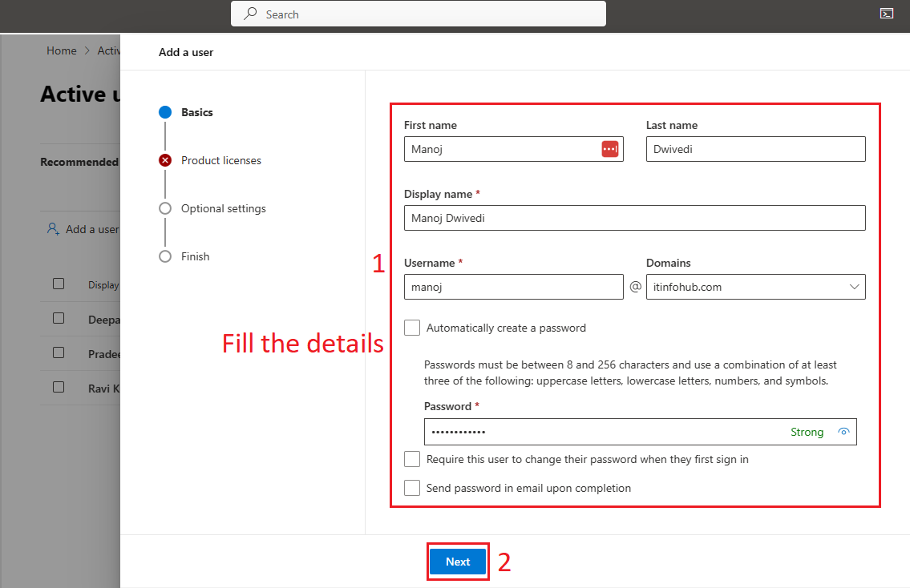
Task: Click the Ravi K user name in list
Action: (104, 389)
